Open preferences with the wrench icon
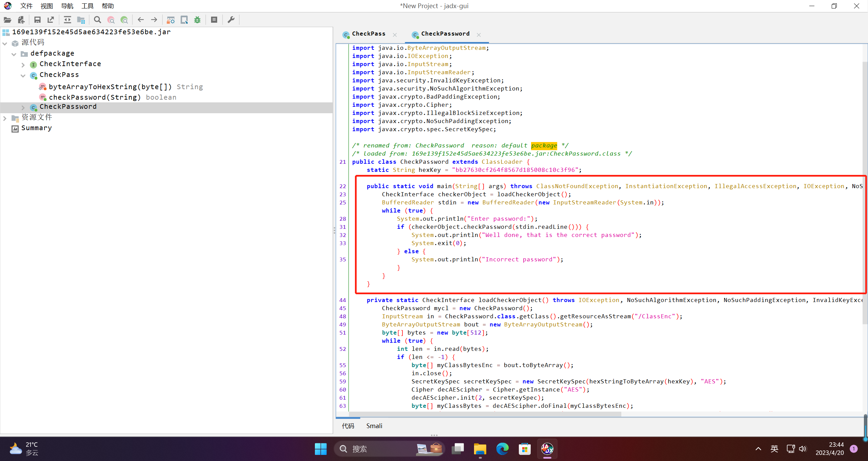This screenshot has height=461, width=868. 231,20
